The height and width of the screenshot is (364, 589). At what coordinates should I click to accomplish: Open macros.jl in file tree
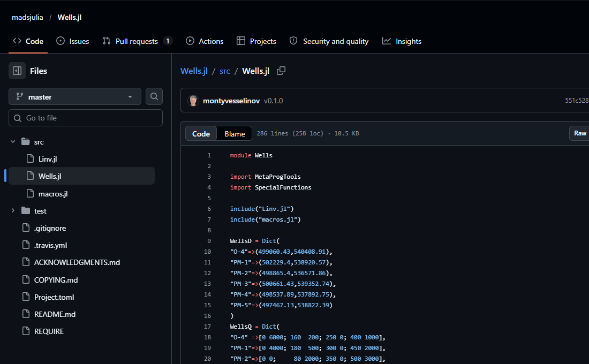[53, 194]
